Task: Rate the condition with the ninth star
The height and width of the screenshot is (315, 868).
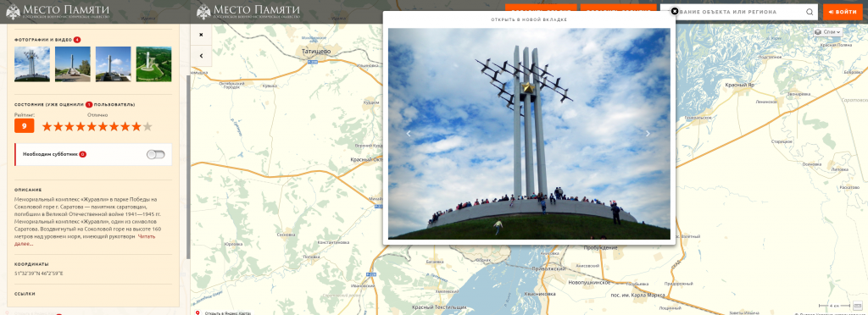Action: [x=136, y=126]
